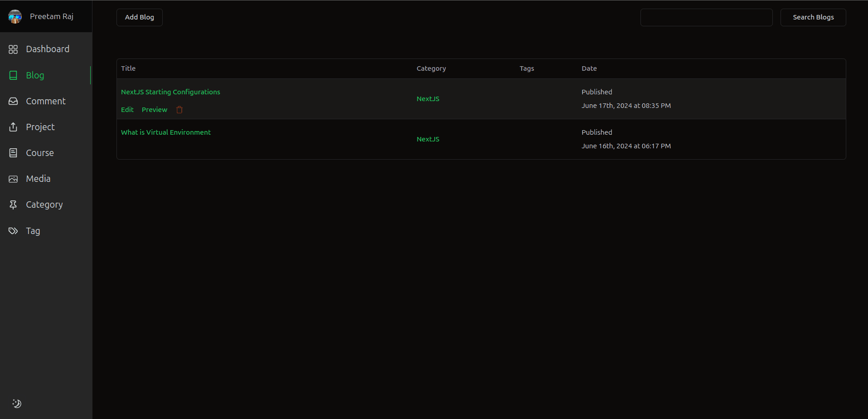Toggle dark mode with the moon icon

(17, 404)
